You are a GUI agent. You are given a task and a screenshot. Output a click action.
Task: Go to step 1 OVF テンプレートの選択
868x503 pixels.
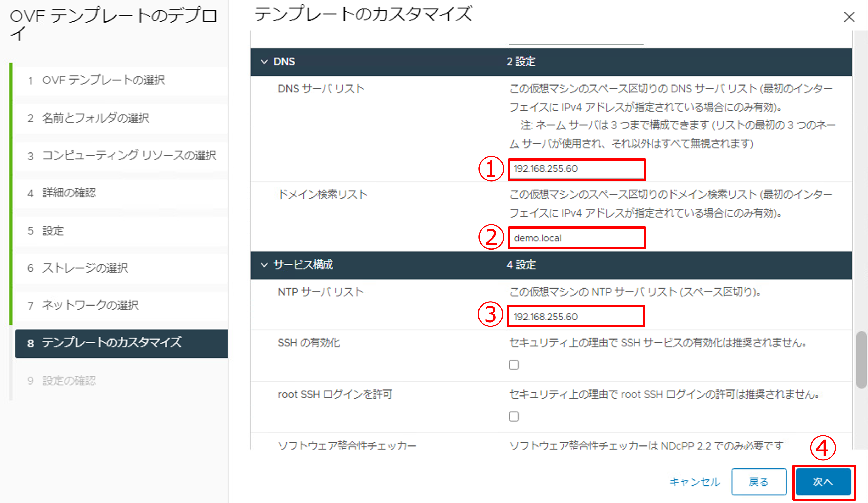pos(103,80)
